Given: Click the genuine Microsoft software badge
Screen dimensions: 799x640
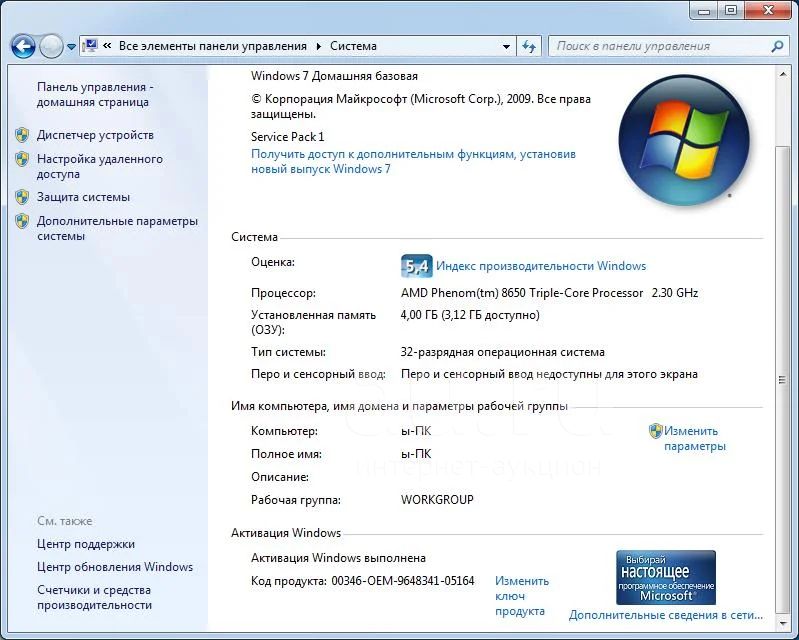Looking at the screenshot, I should click(x=666, y=577).
